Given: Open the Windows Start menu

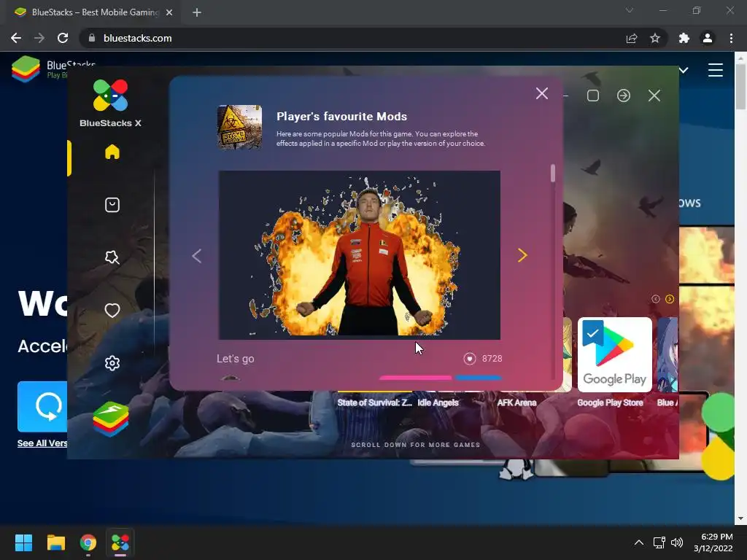Looking at the screenshot, I should [x=23, y=542].
